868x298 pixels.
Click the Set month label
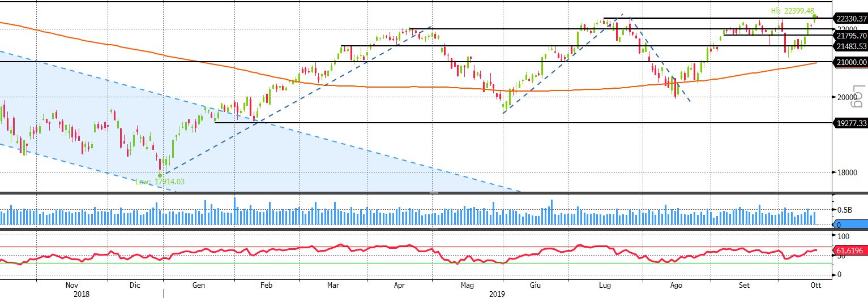coord(745,286)
